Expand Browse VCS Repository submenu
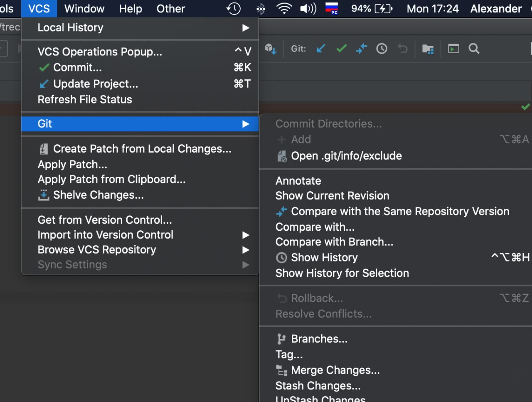The image size is (532, 402). coord(140,250)
